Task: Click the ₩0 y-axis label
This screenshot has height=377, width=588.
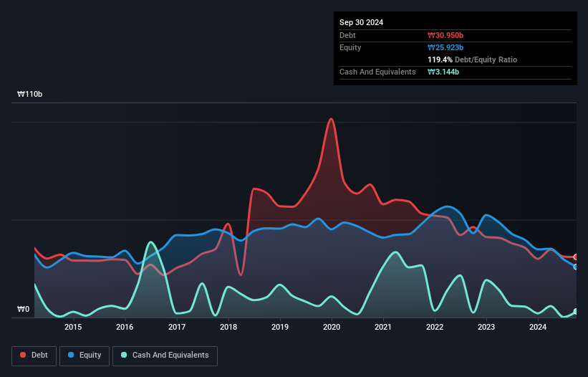Action: click(x=23, y=309)
